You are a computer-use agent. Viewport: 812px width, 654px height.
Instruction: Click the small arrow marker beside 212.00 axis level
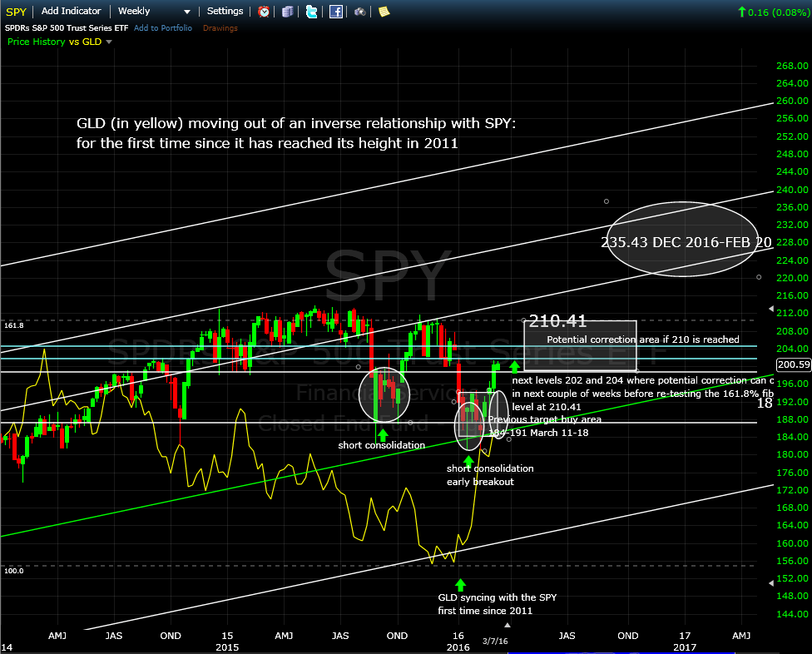click(771, 310)
